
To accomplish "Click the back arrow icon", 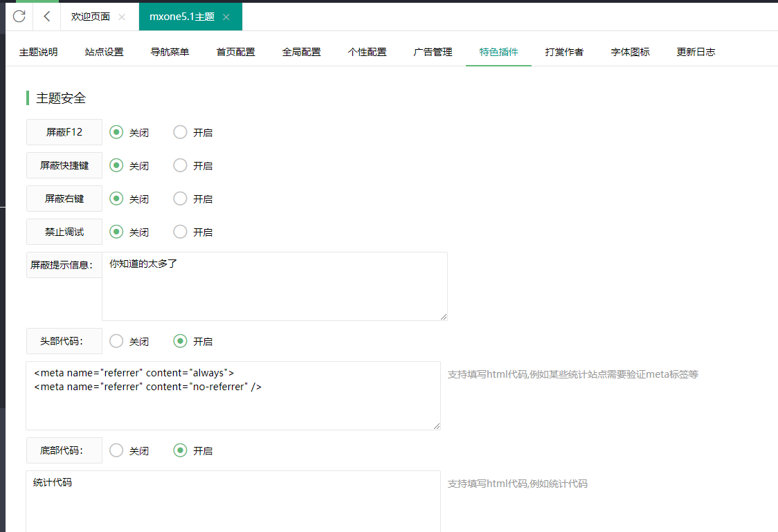I will coord(46,17).
